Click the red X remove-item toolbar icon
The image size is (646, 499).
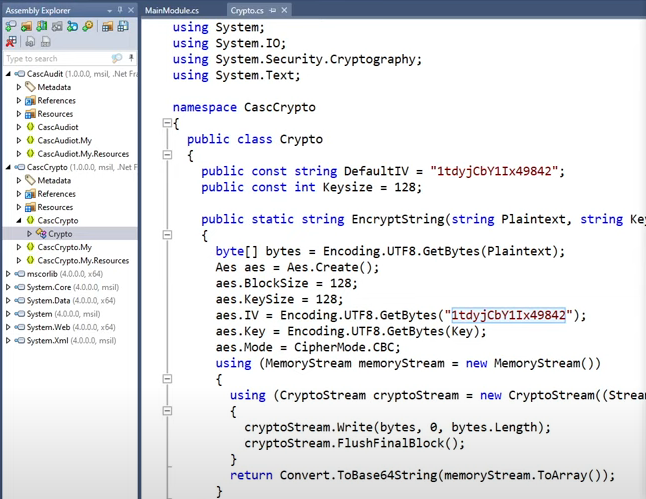(11, 42)
